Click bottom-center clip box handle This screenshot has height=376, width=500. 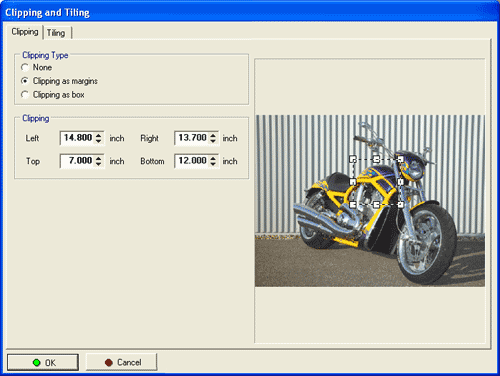coord(376,204)
